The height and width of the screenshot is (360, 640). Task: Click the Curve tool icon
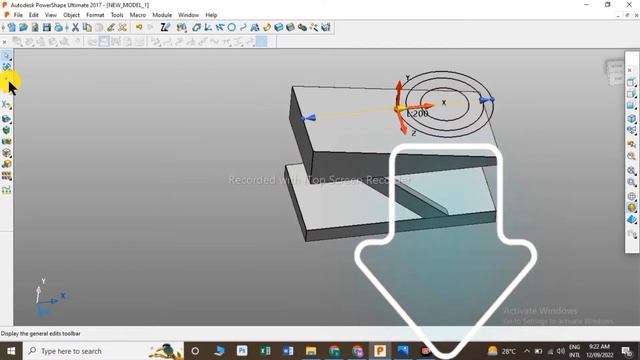[x=243, y=27]
